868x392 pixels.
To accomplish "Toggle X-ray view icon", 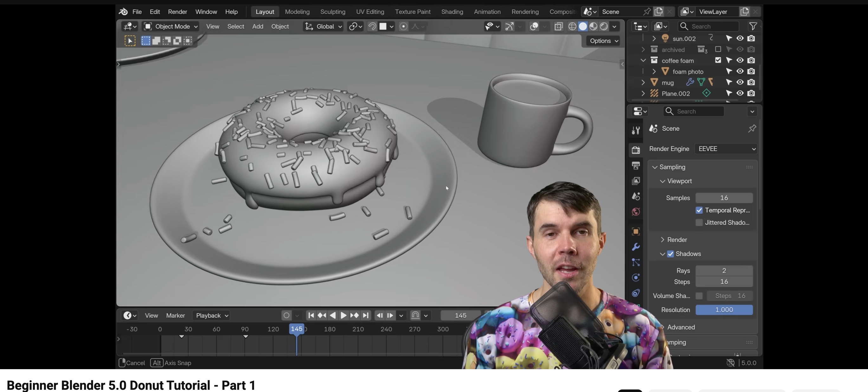I will tap(558, 26).
